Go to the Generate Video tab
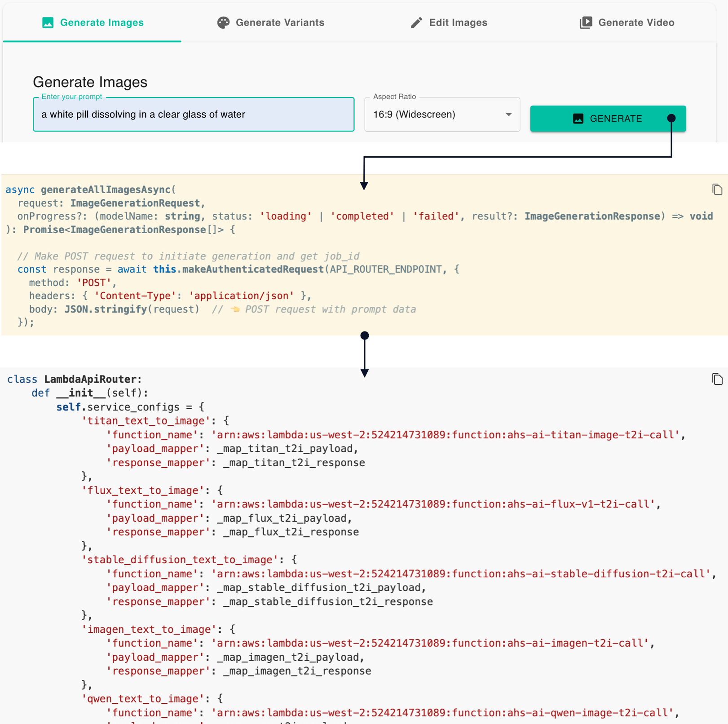This screenshot has width=728, height=724. tap(636, 22)
